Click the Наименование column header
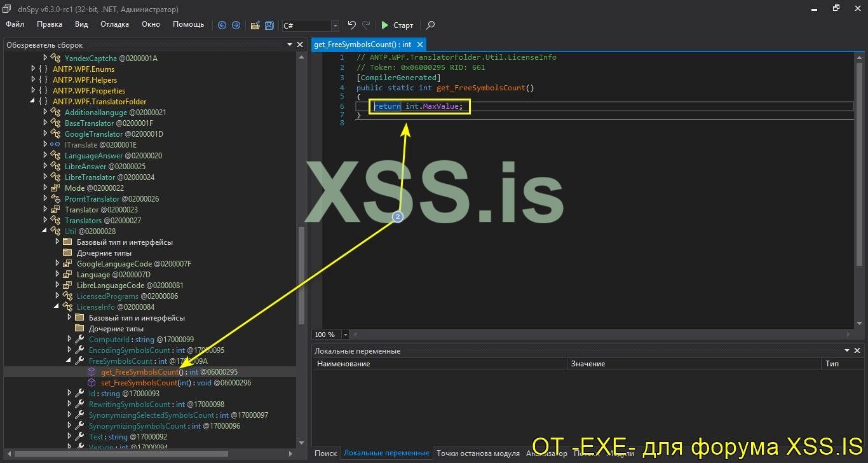The width and height of the screenshot is (868, 463). click(439, 364)
